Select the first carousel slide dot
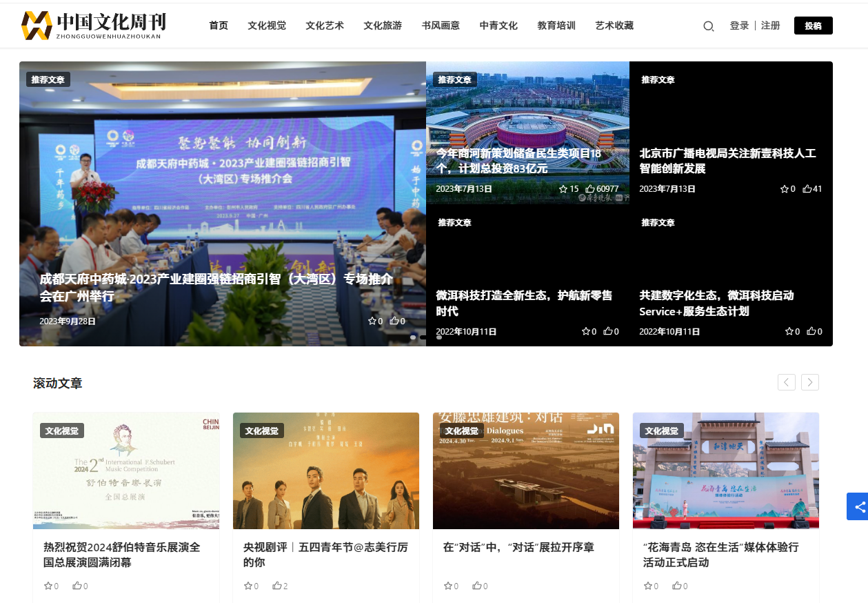Viewport: 868px width, 603px height. [x=413, y=337]
